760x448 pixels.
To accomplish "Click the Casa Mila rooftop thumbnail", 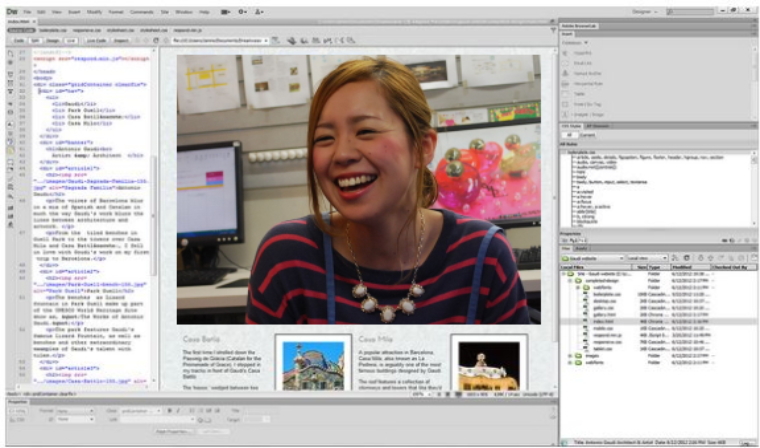I will (x=489, y=365).
